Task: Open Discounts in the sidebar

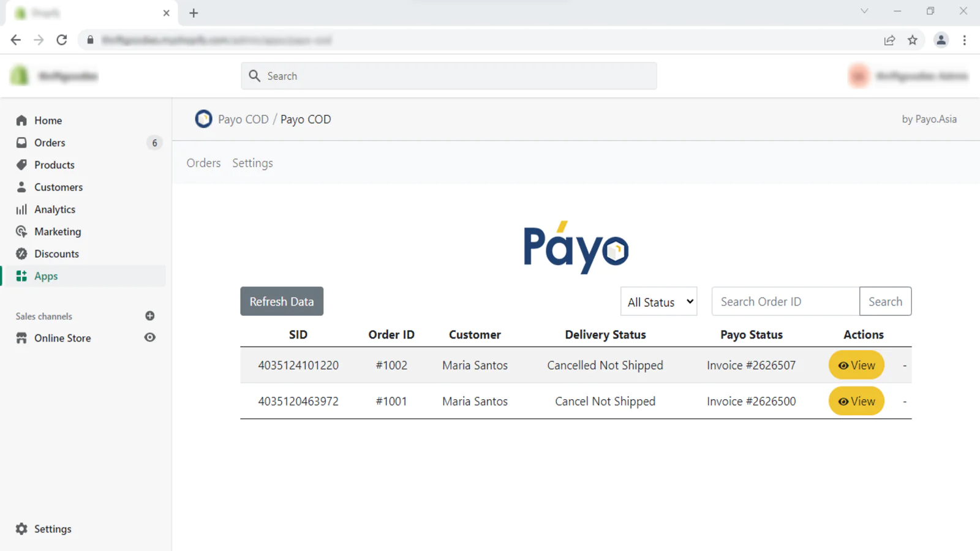Action: 56,254
